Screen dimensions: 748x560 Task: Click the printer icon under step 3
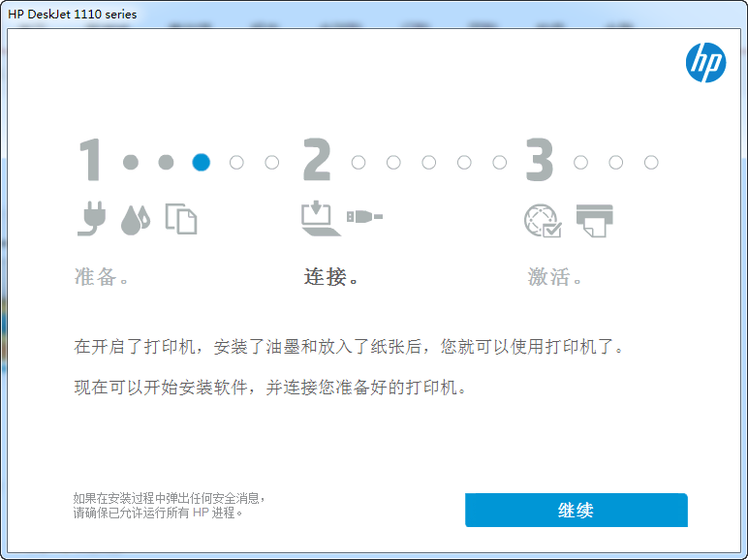(x=594, y=220)
